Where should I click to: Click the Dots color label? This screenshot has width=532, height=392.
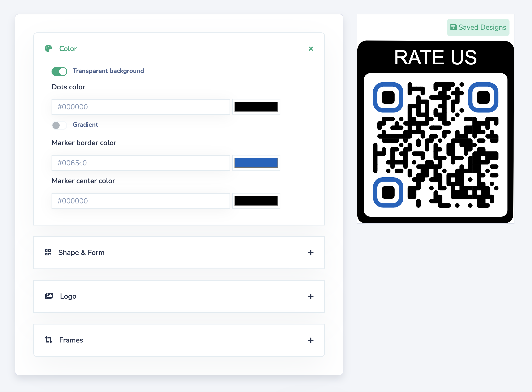tap(68, 87)
